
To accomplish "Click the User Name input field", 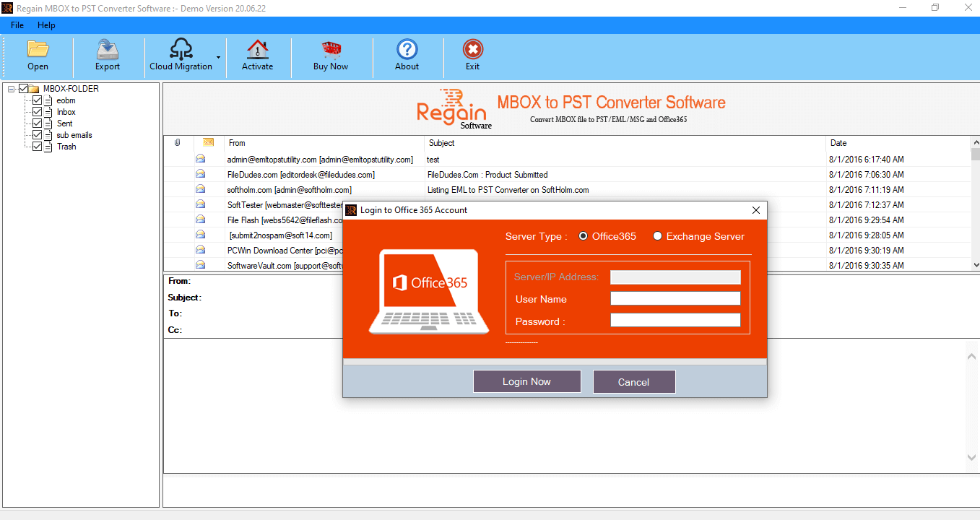I will click(x=675, y=299).
